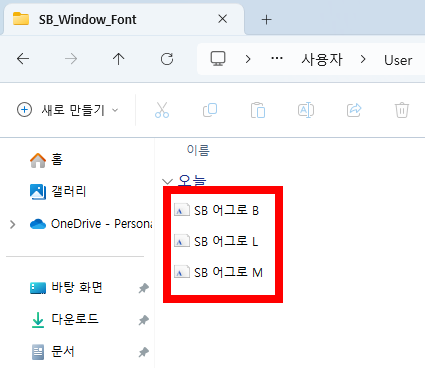Click the font icon of SB 어그로 B

182,210
